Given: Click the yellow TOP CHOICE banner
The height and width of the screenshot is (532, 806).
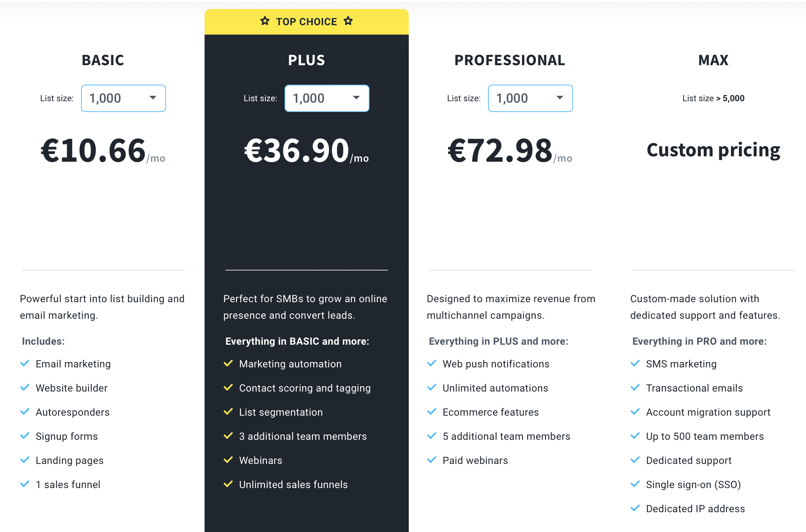Looking at the screenshot, I should [x=306, y=22].
